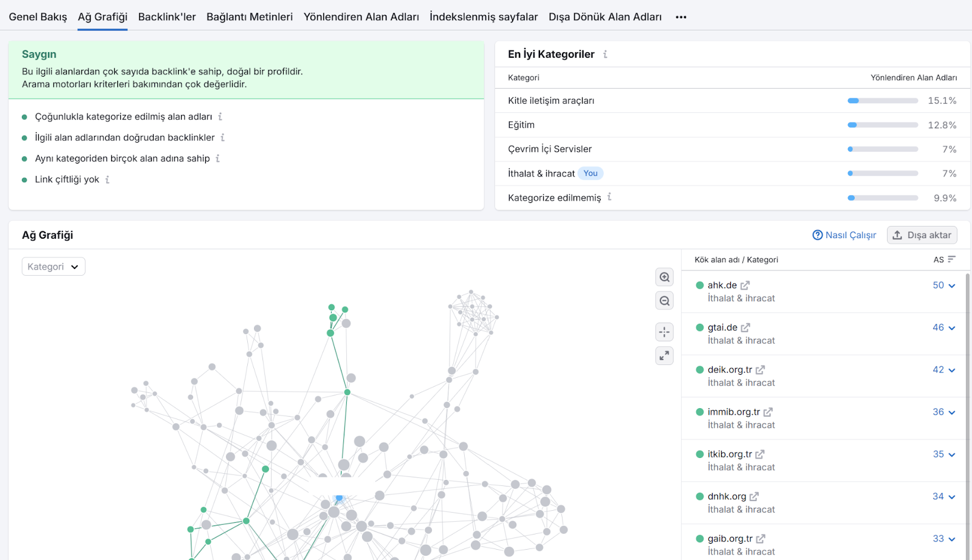The width and height of the screenshot is (972, 560).
Task: Open ahk.de external link icon
Action: click(x=745, y=285)
